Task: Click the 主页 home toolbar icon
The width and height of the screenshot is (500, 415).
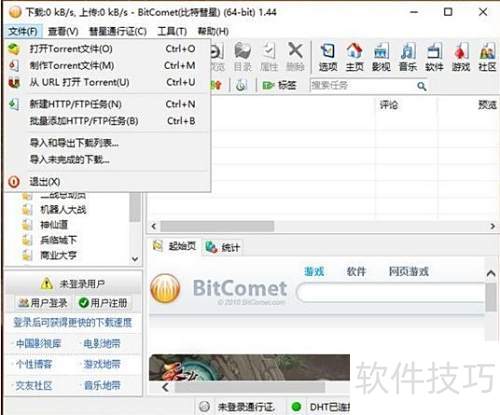Action: 354,57
